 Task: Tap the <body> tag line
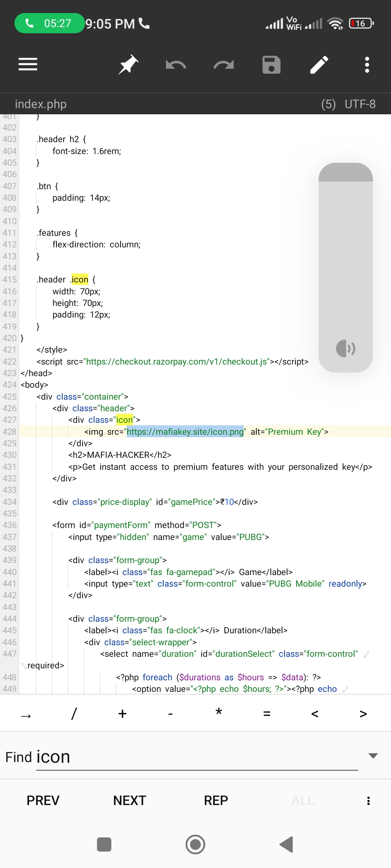(x=34, y=385)
